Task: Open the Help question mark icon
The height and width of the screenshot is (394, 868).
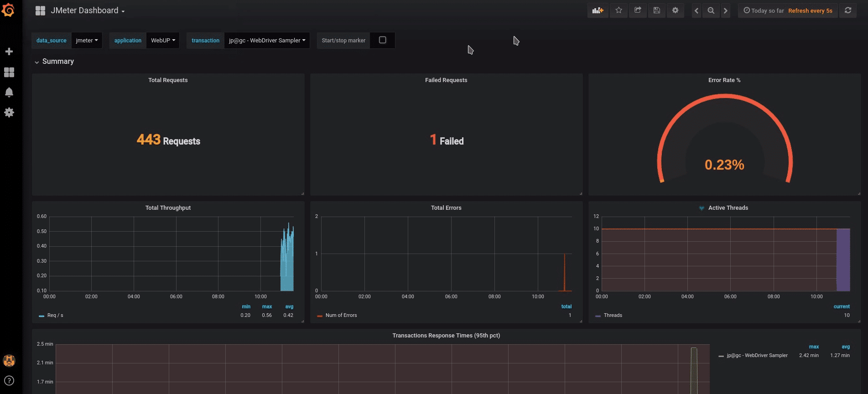Action: point(9,380)
